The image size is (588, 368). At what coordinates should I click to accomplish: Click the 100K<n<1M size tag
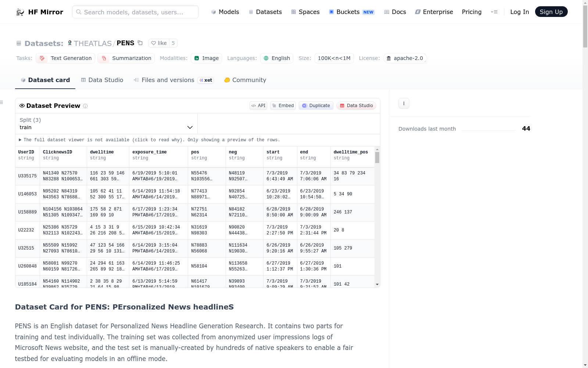[334, 58]
